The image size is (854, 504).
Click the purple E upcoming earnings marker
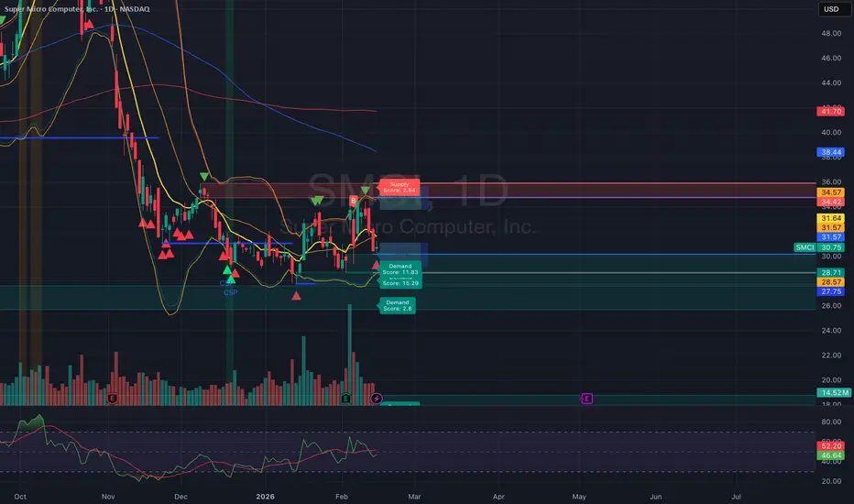(586, 399)
